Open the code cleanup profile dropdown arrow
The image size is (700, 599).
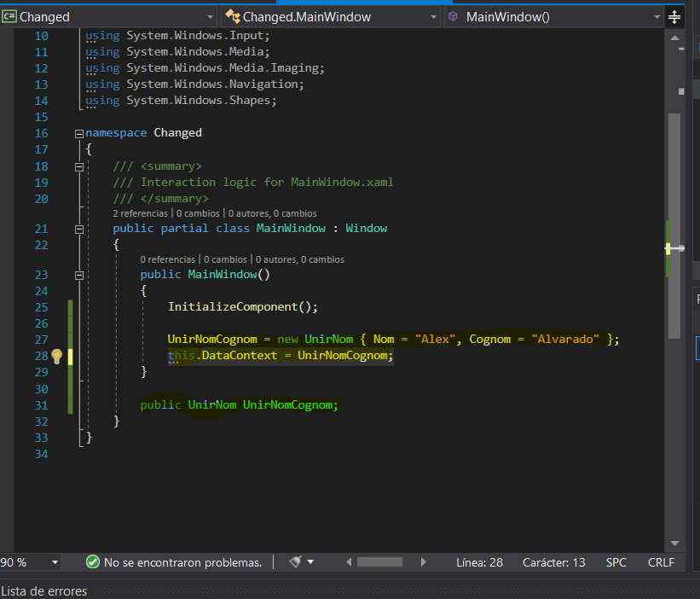310,562
